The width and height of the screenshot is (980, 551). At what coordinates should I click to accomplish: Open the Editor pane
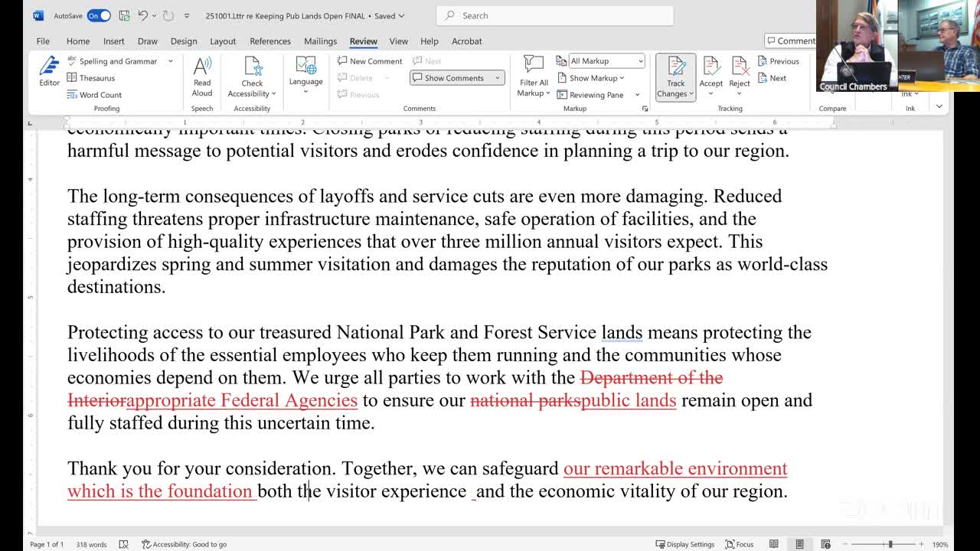tap(47, 74)
